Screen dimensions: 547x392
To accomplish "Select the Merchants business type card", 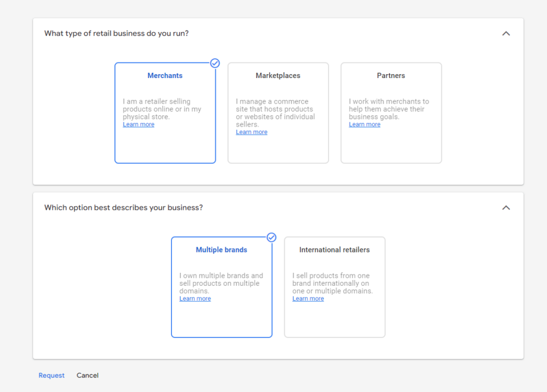I will click(x=165, y=113).
